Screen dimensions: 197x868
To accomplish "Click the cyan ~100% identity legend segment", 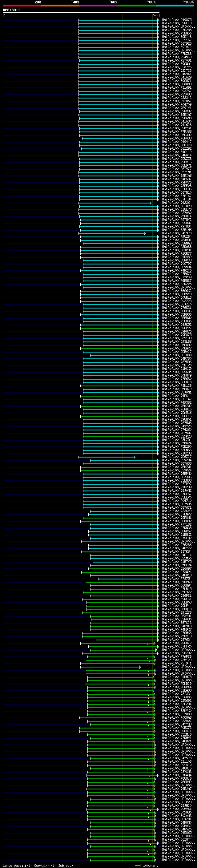I will pyautogui.click(x=175, y=6).
